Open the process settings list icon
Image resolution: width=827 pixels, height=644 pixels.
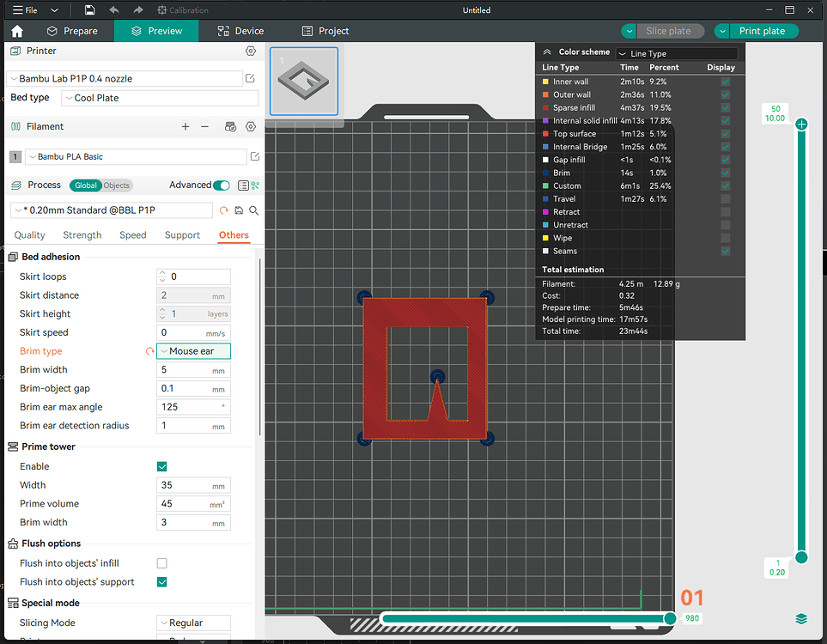click(243, 185)
